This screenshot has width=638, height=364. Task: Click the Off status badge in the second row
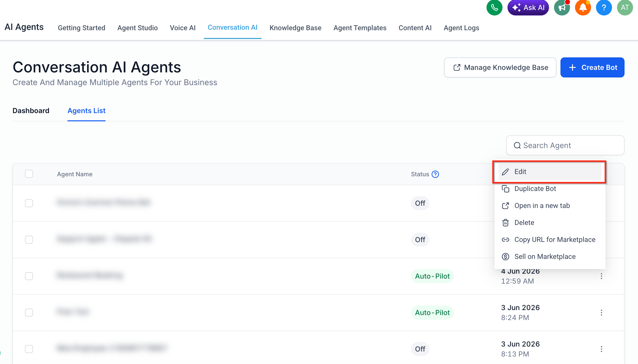pos(420,240)
